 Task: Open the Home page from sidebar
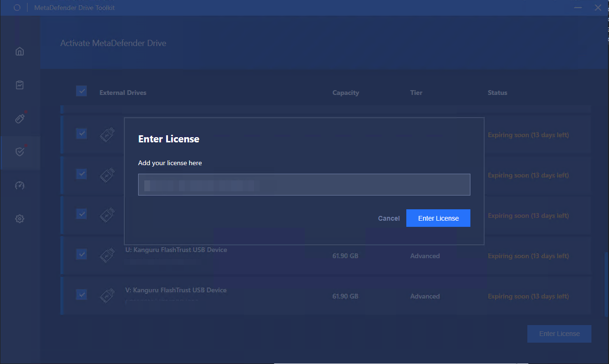coord(19,51)
